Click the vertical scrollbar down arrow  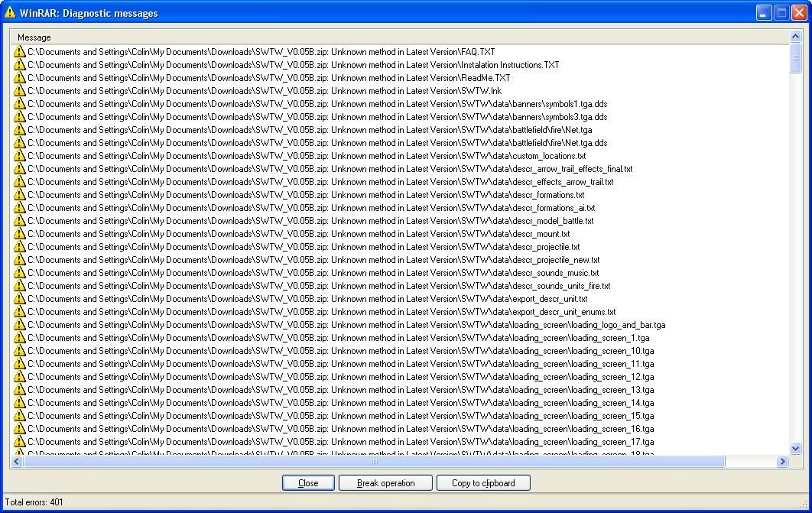tap(795, 448)
